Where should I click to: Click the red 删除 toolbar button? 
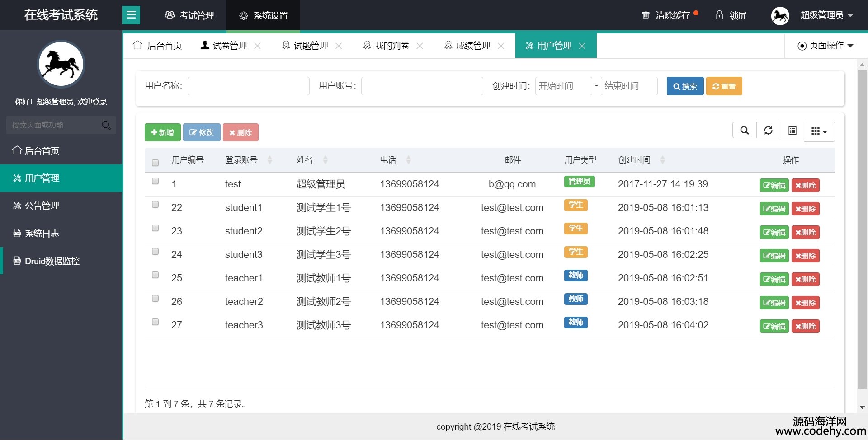[241, 132]
